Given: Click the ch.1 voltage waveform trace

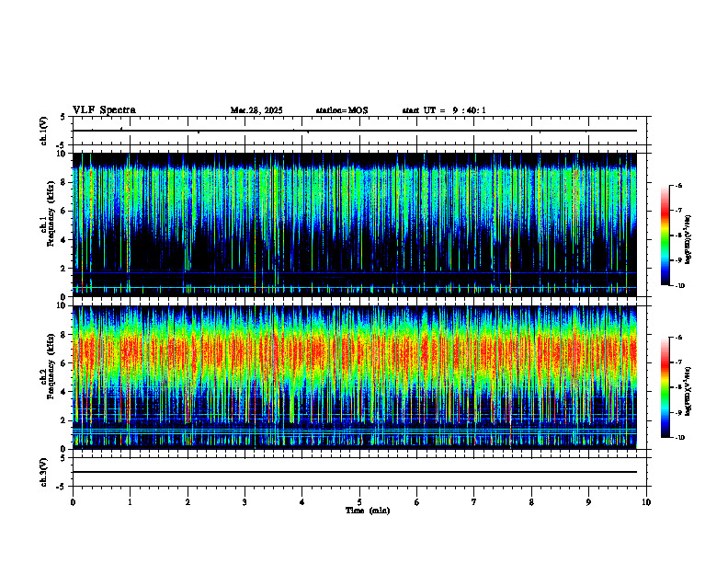Looking at the screenshot, I should click(354, 131).
